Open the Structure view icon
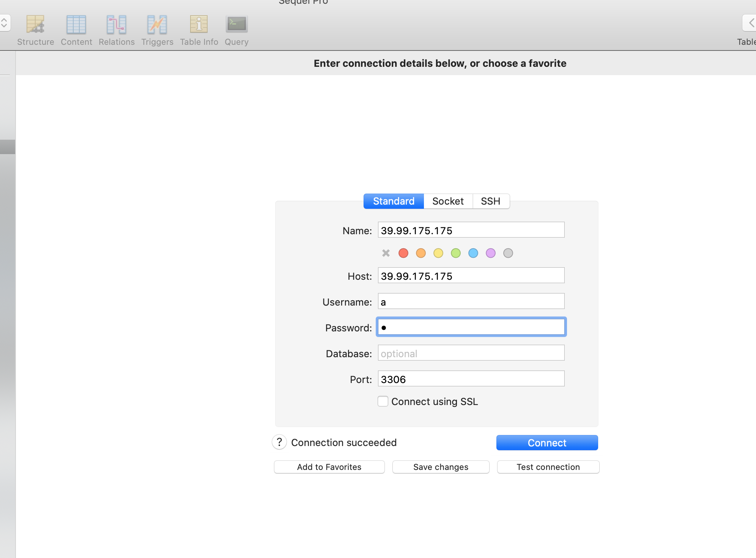 35,24
